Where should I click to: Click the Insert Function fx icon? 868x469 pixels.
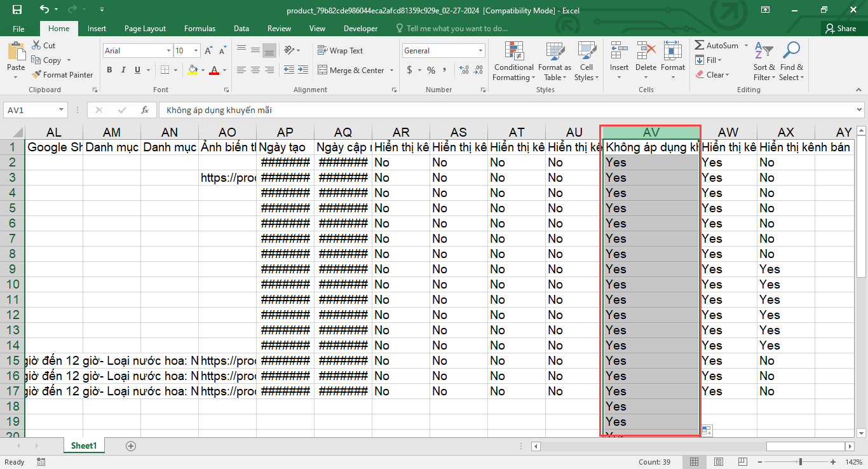click(x=145, y=110)
